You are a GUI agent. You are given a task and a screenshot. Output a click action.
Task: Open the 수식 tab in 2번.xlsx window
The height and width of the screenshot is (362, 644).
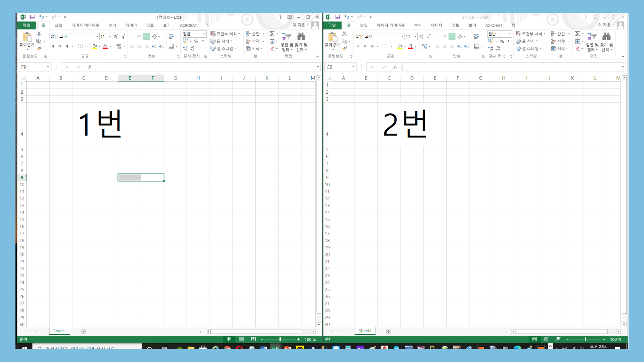coord(418,25)
